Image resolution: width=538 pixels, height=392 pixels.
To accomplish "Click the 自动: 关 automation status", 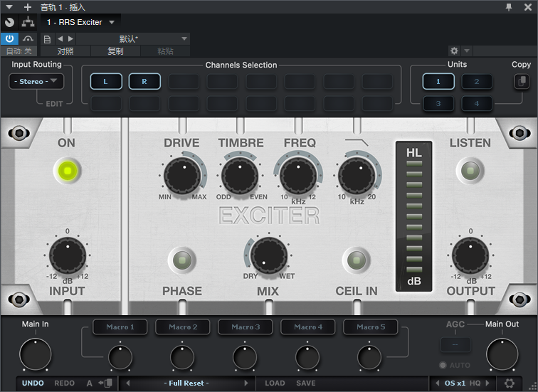I will point(19,51).
